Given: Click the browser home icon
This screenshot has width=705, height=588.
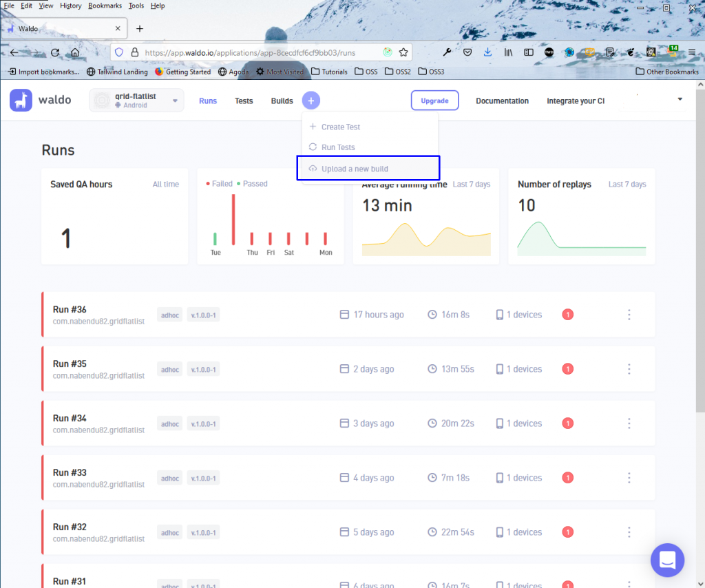Looking at the screenshot, I should tap(75, 52).
